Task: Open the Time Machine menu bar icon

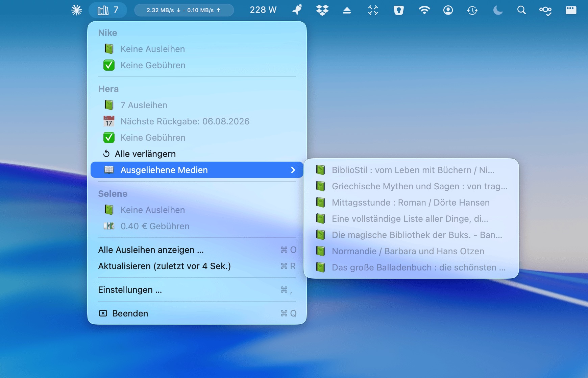Action: (x=472, y=10)
